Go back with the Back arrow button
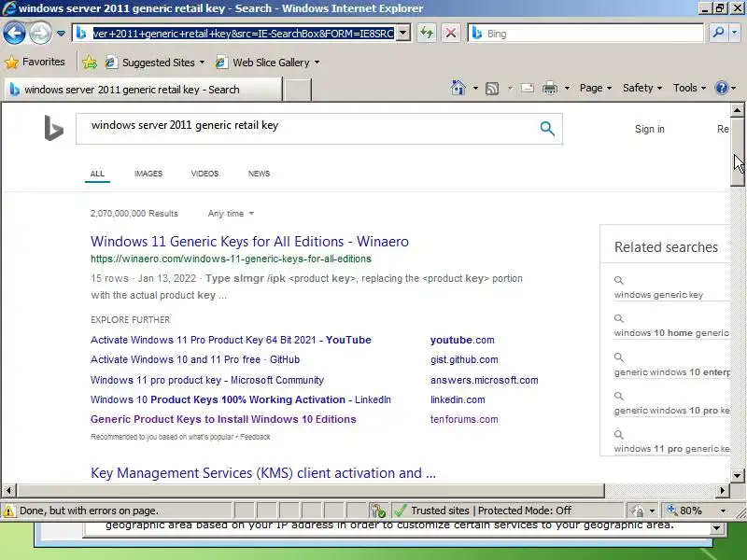Image resolution: width=747 pixels, height=560 pixels. tap(14, 34)
